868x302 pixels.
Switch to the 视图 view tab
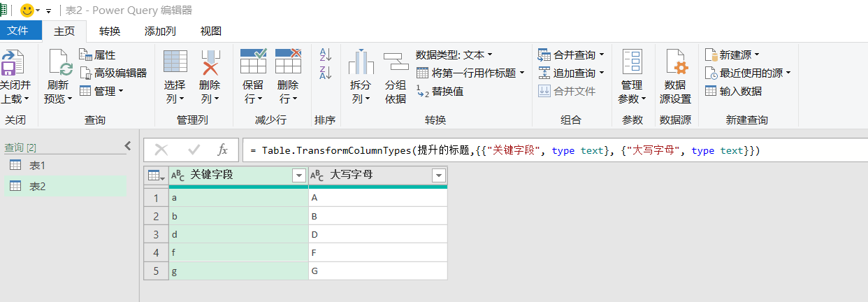(210, 31)
